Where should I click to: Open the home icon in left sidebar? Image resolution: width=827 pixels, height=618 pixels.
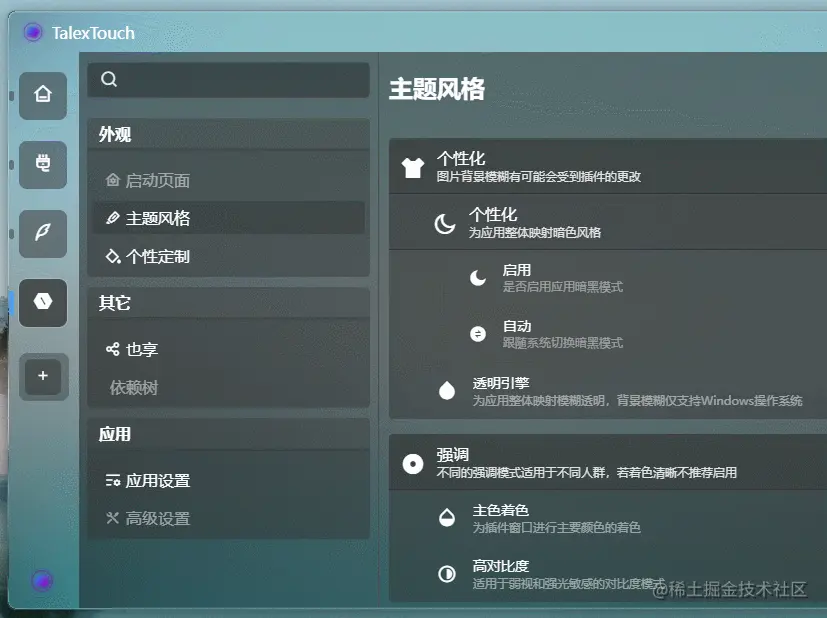43,95
